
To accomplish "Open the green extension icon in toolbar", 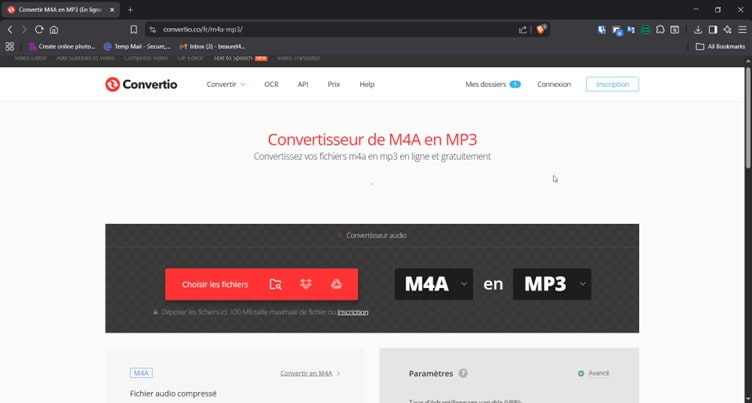I will coord(646,30).
